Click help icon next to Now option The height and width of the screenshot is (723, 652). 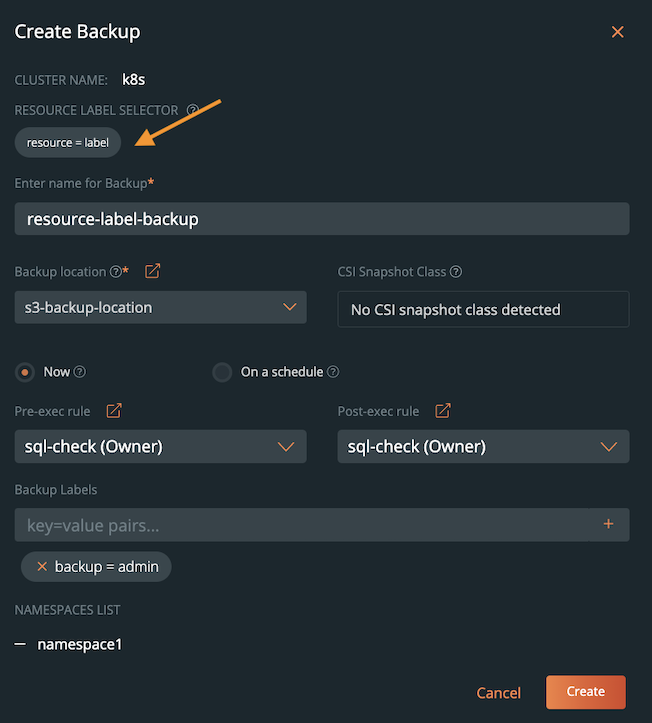[80, 372]
